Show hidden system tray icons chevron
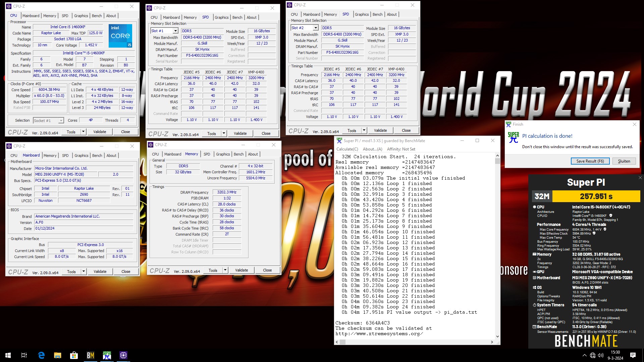 585,355
